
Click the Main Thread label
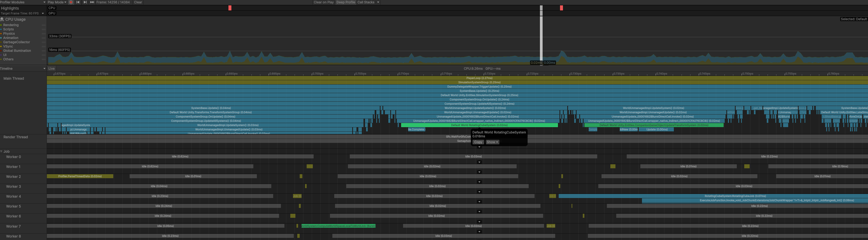tap(13, 78)
